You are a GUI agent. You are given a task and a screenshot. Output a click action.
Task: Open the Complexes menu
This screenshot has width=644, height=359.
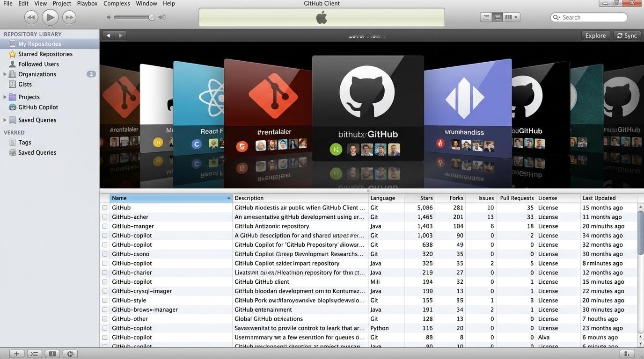tap(117, 3)
